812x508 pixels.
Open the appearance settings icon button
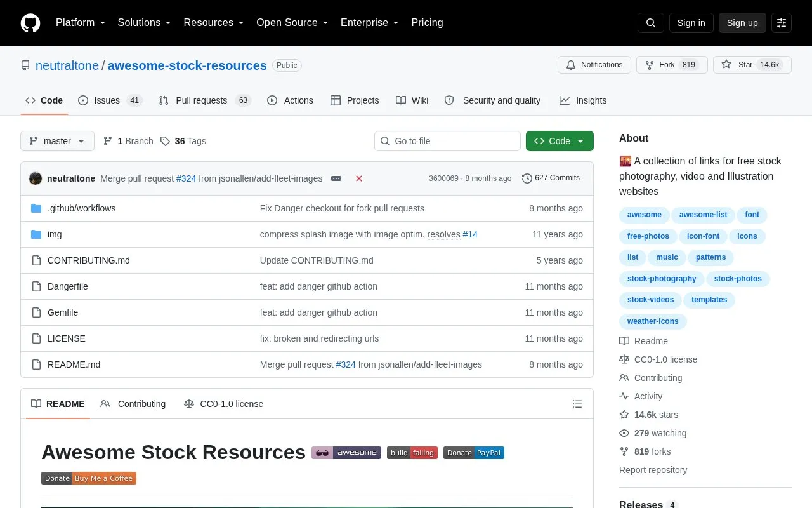tap(782, 23)
